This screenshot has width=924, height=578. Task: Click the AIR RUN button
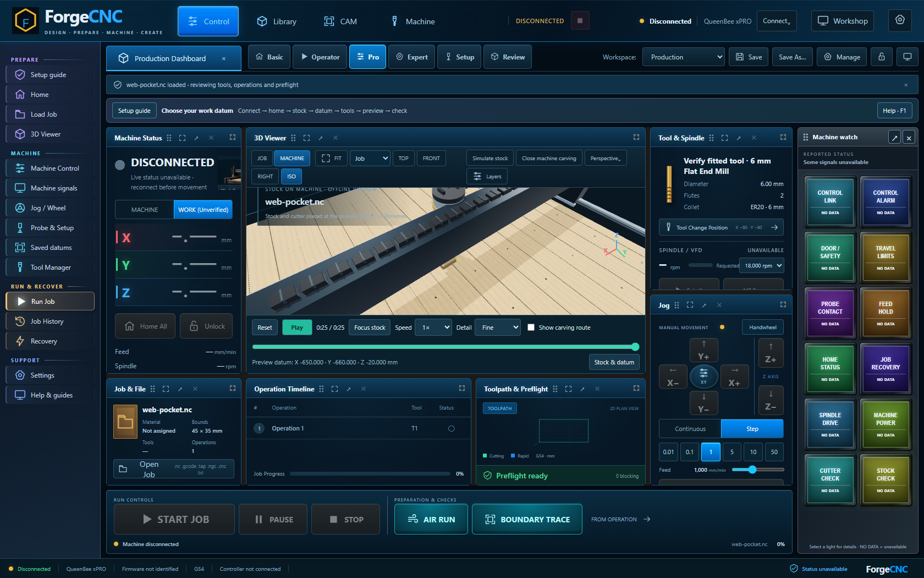pos(431,519)
